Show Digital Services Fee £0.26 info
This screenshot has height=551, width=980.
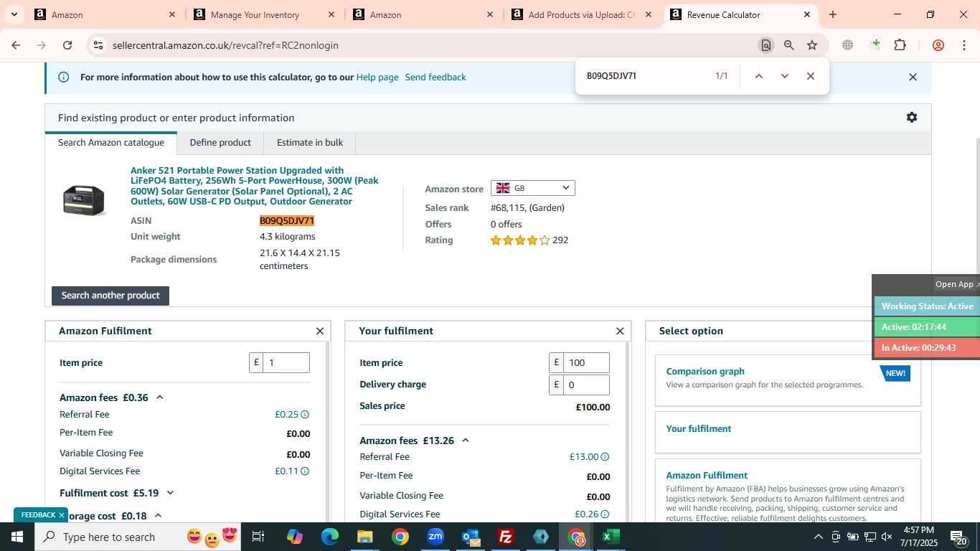click(605, 514)
